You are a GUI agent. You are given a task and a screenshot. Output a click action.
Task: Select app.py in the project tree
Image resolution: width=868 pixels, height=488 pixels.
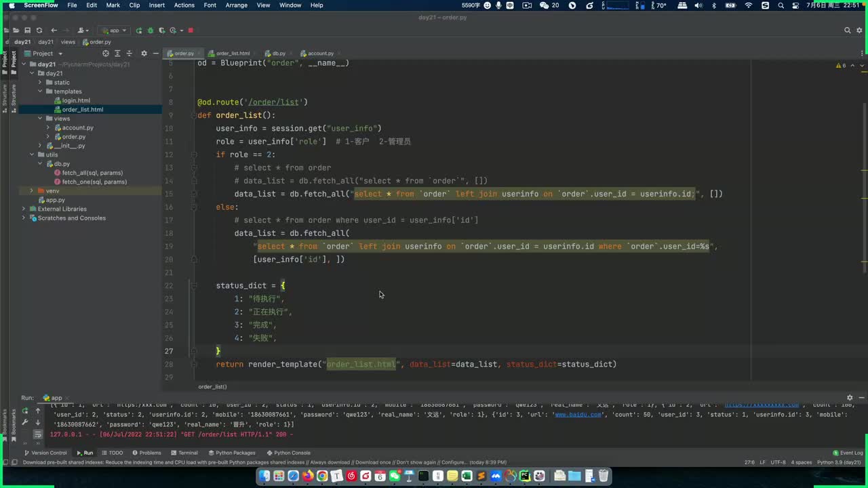52,200
